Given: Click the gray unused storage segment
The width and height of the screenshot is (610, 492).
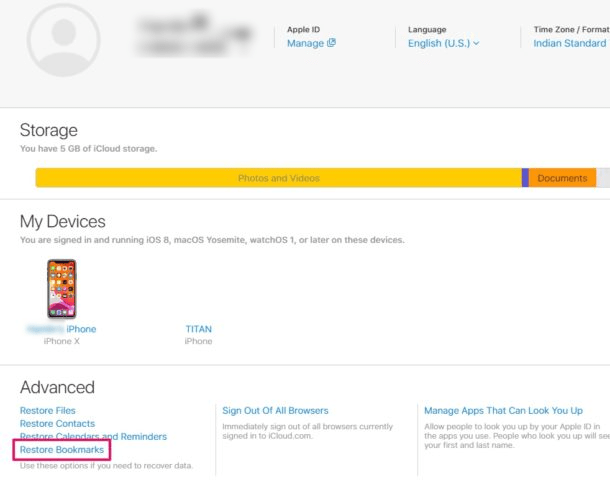Looking at the screenshot, I should pos(602,178).
